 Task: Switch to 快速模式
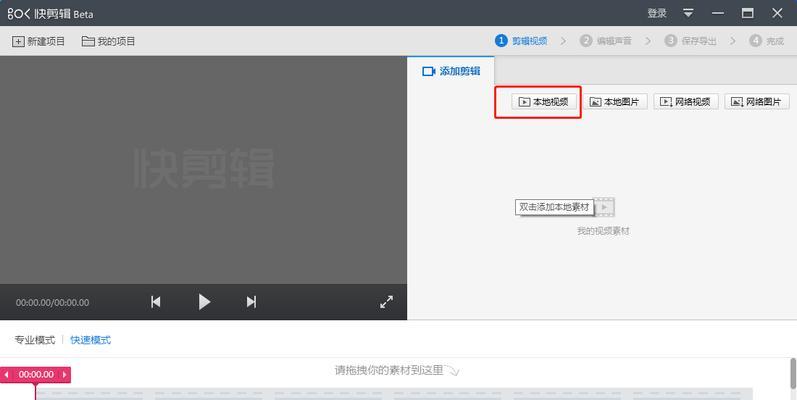click(90, 340)
